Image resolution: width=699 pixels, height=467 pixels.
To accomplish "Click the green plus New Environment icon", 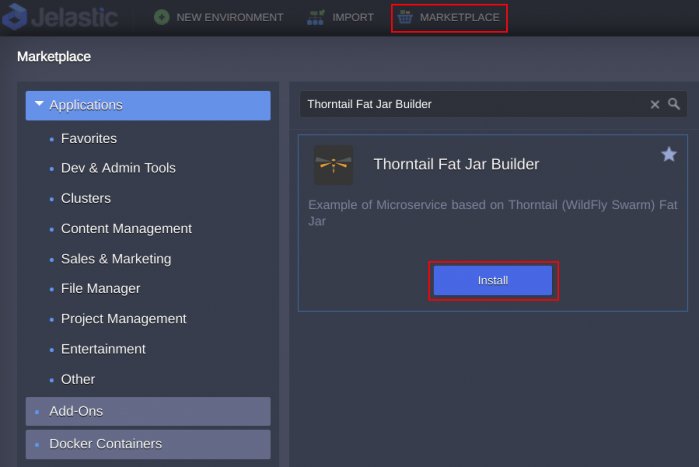I will (161, 17).
